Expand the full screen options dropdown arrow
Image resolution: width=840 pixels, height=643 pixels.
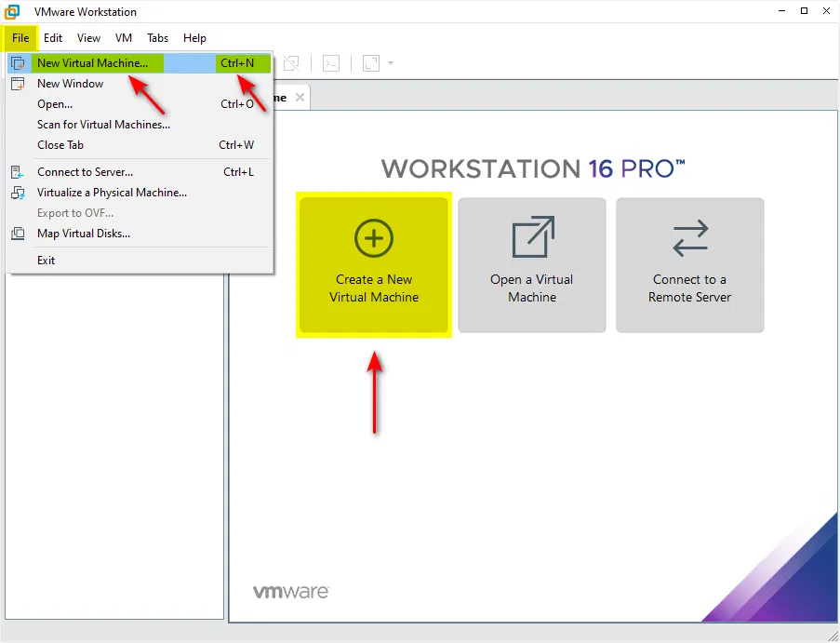click(391, 63)
